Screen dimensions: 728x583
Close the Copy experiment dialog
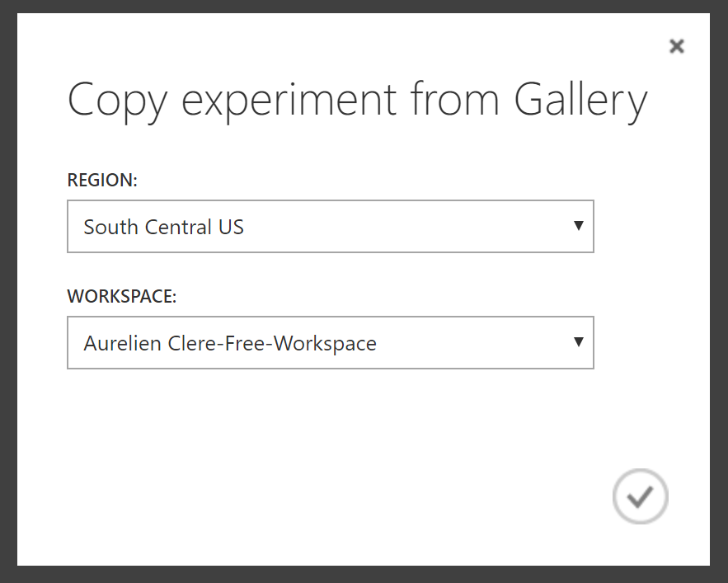676,46
